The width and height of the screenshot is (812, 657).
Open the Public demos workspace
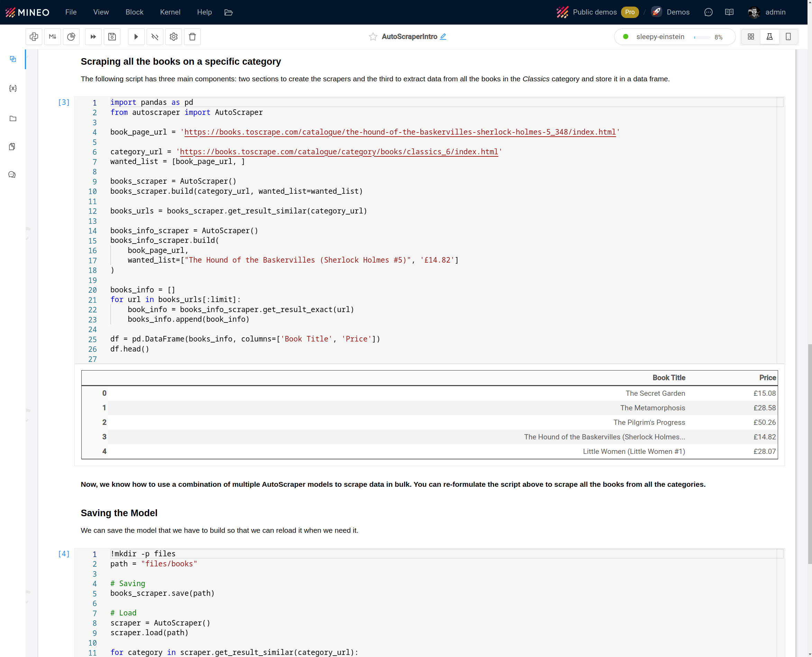coord(586,12)
